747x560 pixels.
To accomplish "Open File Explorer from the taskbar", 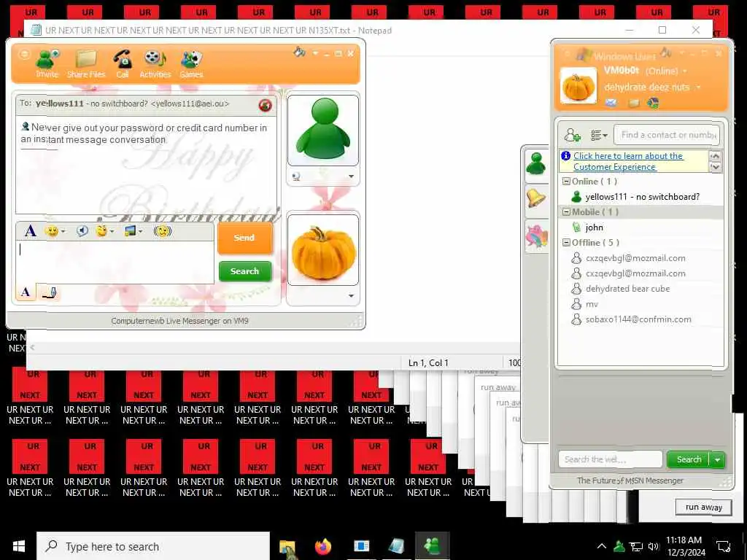I will tap(287, 547).
